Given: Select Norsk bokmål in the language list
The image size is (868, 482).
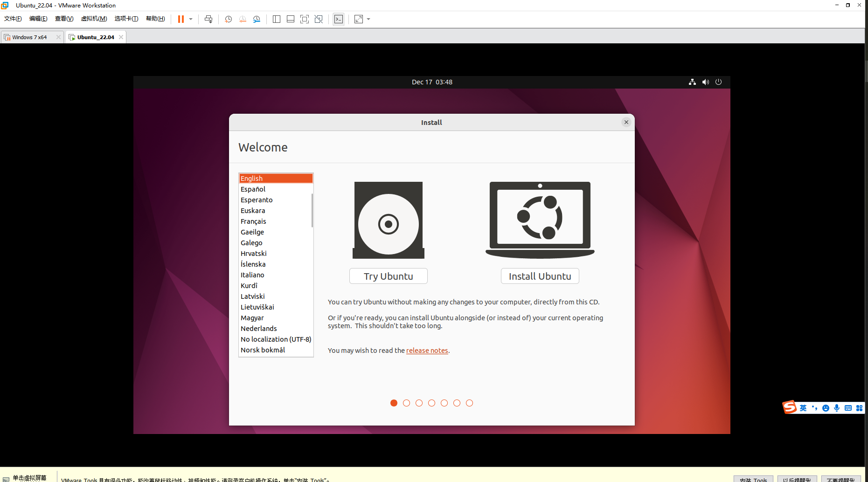Looking at the screenshot, I should (x=276, y=350).
